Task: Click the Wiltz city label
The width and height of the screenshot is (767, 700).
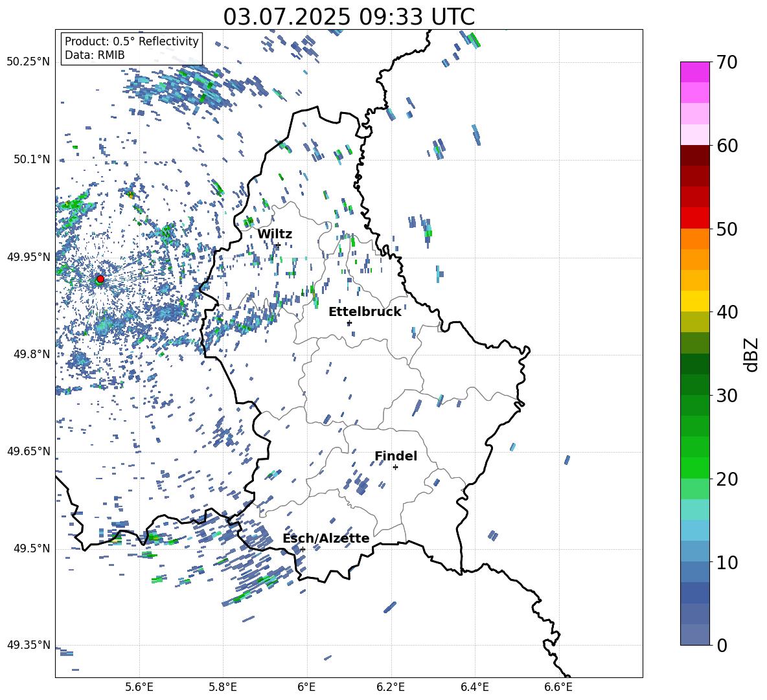Action: [x=275, y=234]
